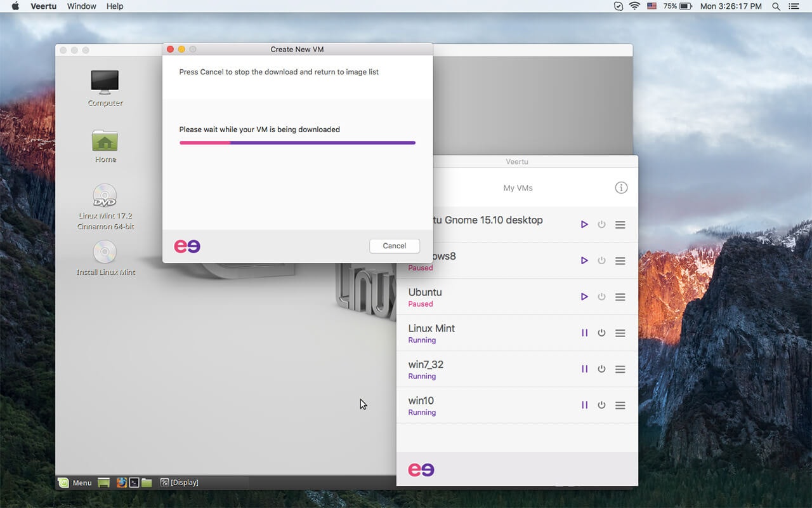812x508 pixels.
Task: Shut down win10 using its power icon
Action: click(x=601, y=405)
